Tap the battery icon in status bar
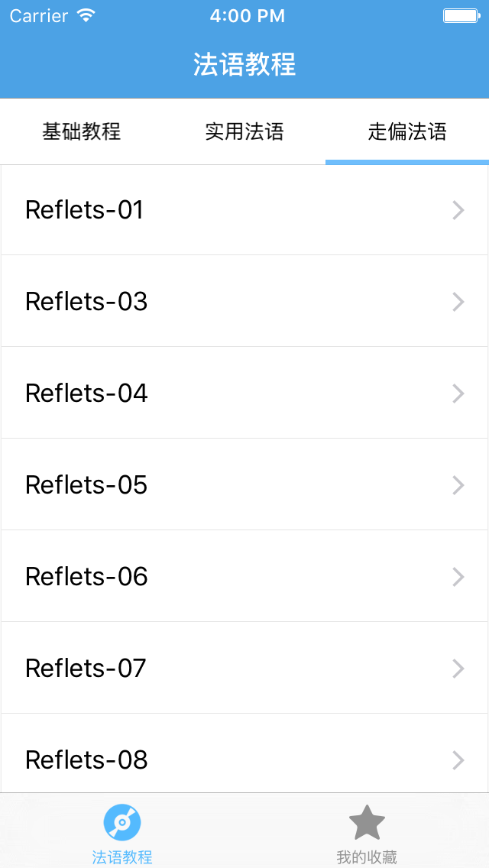Screen dimensions: 489x868 tap(461, 16)
